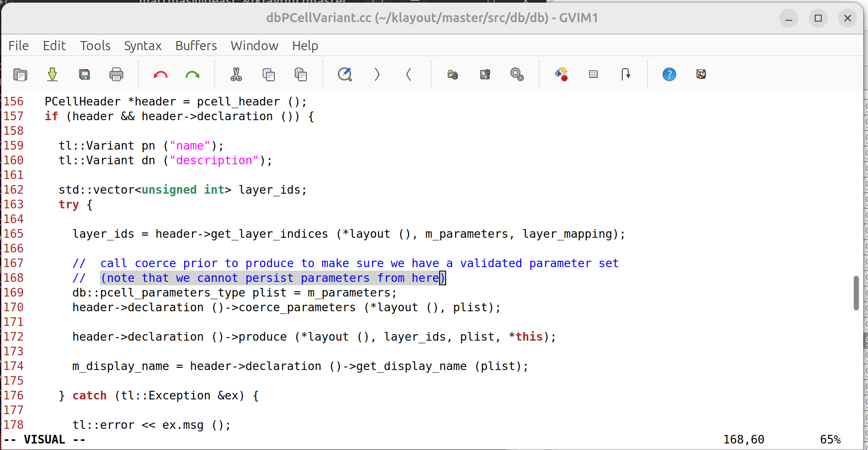Viewport: 868px width, 450px height.
Task: Redo using the green curved arrow
Action: [x=193, y=75]
